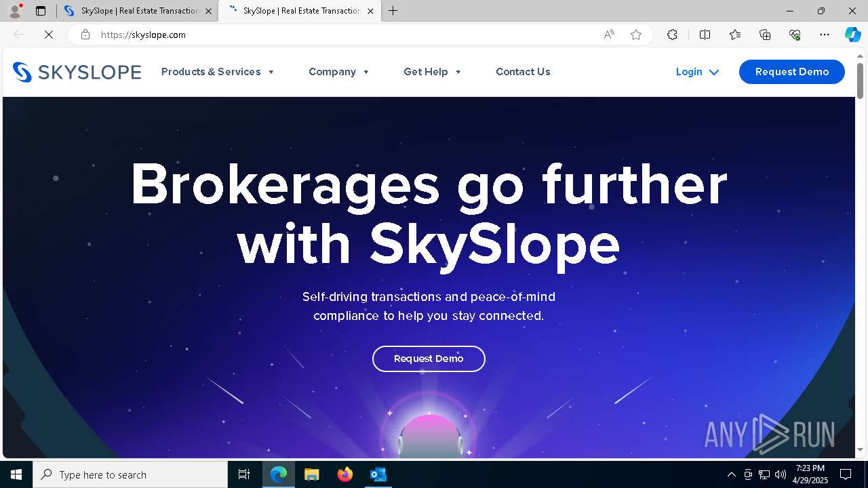Open Collections panel

tap(765, 35)
